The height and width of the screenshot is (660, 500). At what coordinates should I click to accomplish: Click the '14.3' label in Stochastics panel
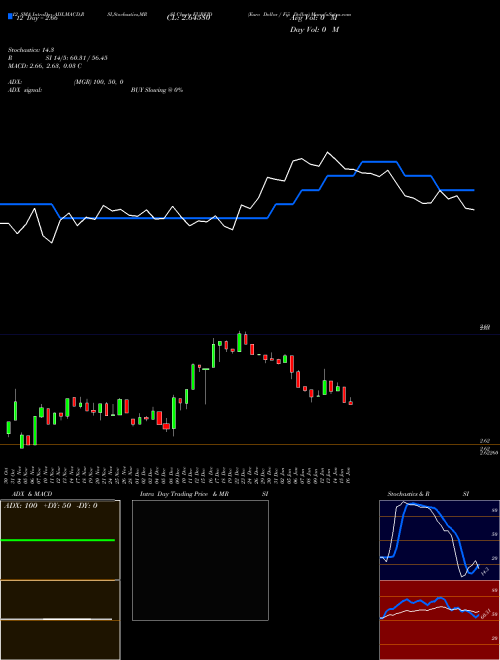tap(484, 571)
